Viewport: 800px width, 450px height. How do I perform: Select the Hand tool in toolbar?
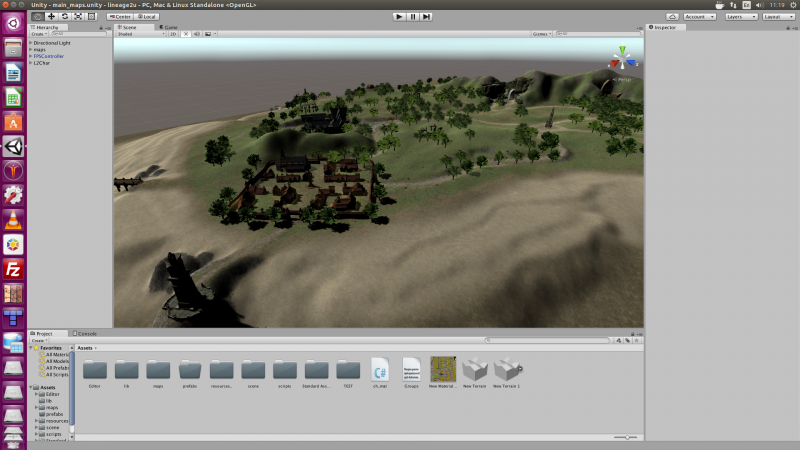point(38,16)
